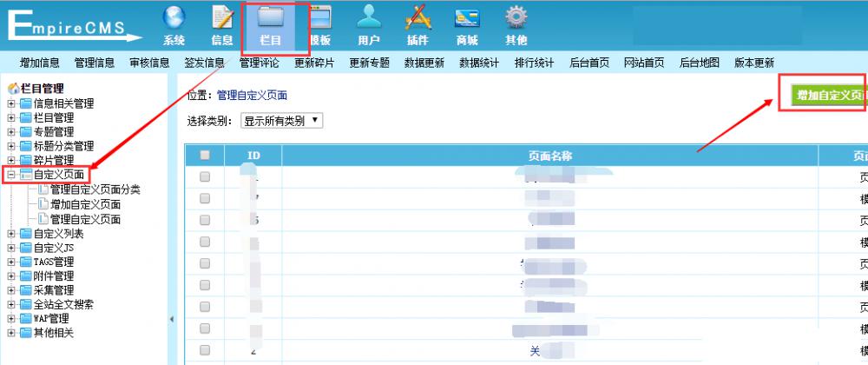Follow the 管理自定义页面 breadcrumb link
Viewport: 868px width, 365px height.
point(252,96)
